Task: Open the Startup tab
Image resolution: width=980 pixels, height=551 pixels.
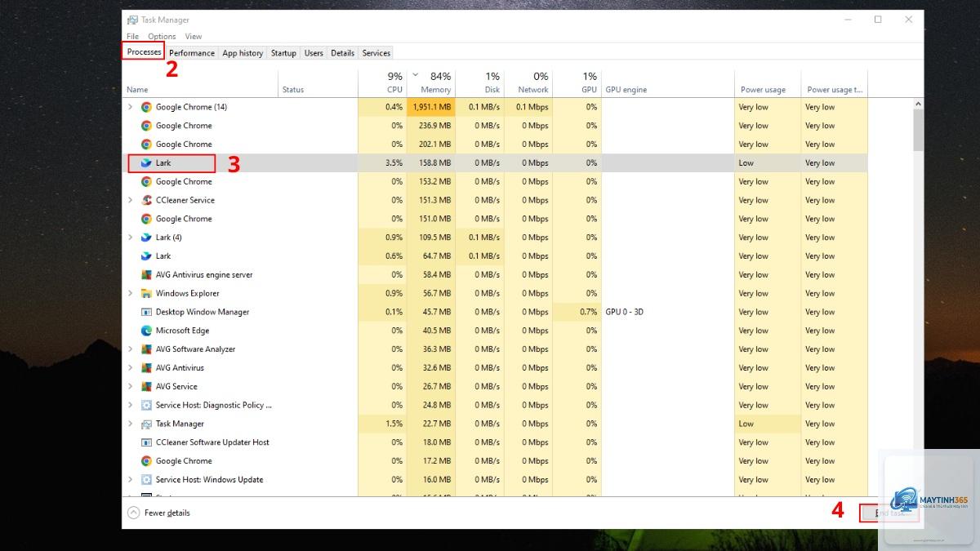Action: 283,53
